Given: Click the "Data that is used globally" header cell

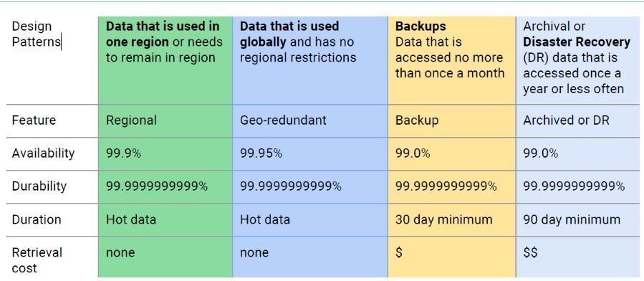Looking at the screenshot, I should click(310, 61).
